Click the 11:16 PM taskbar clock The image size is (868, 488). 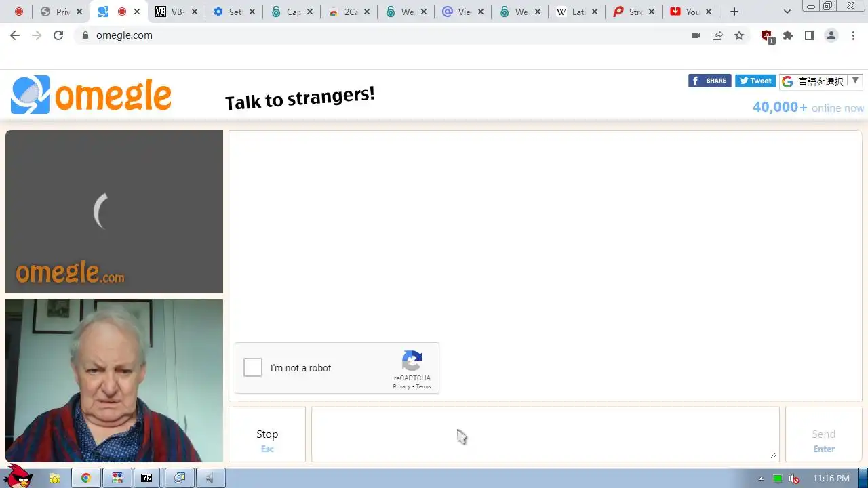(x=831, y=479)
